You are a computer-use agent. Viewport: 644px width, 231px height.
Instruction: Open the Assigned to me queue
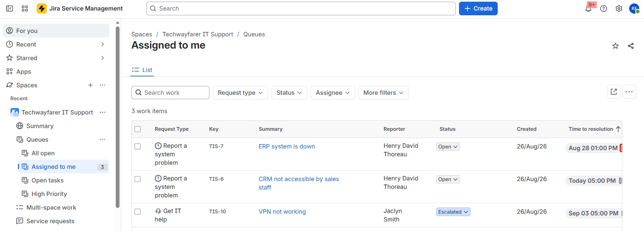pos(63,166)
